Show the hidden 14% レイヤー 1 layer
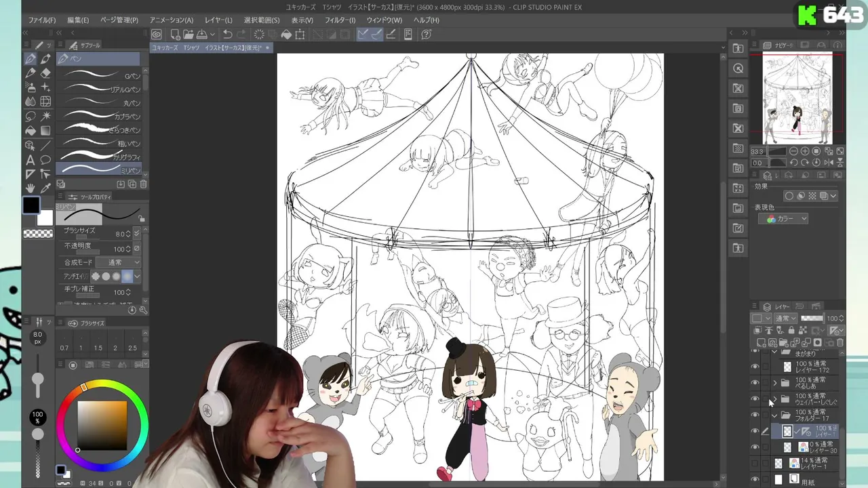Image resolution: width=868 pixels, height=488 pixels. (x=755, y=464)
